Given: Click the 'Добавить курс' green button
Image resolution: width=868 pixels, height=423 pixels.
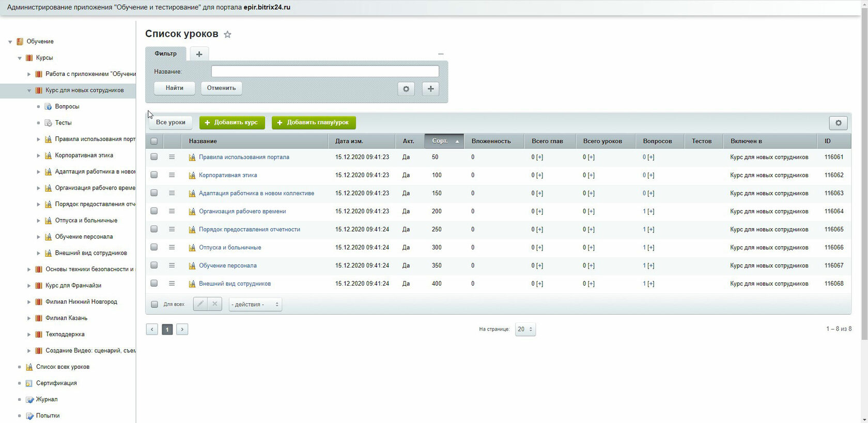Looking at the screenshot, I should [x=232, y=123].
